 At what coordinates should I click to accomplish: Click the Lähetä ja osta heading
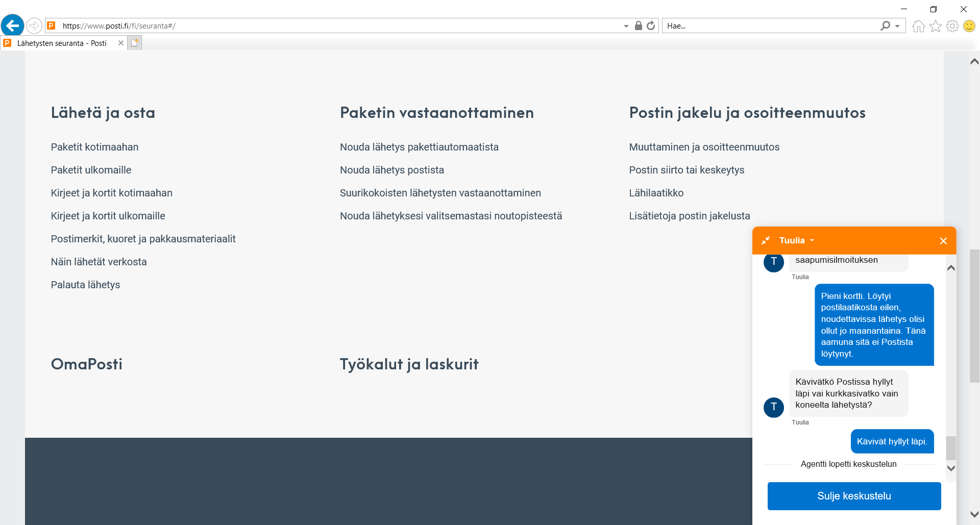pyautogui.click(x=103, y=113)
